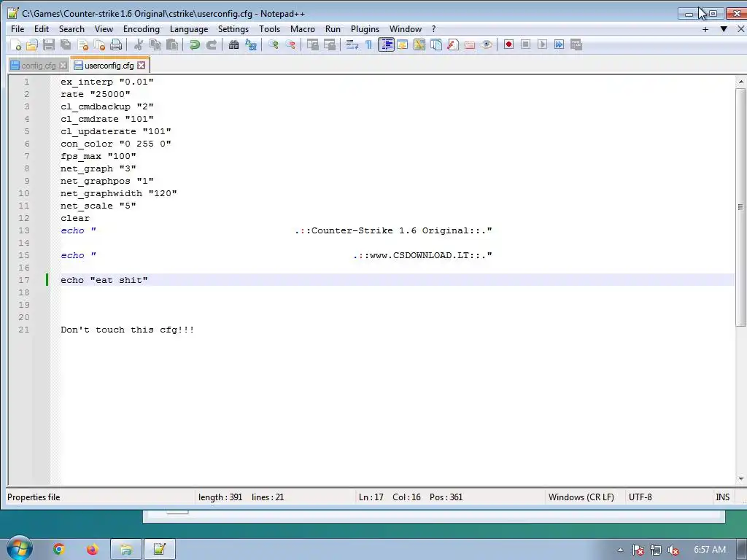Viewport: 747px width, 560px height.
Task: Open the Window menu
Action: pyautogui.click(x=406, y=29)
